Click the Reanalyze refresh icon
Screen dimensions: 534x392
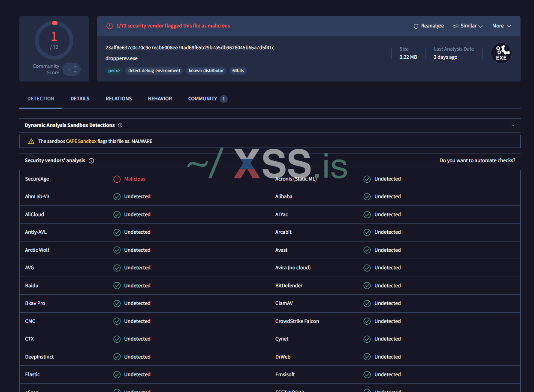point(416,26)
